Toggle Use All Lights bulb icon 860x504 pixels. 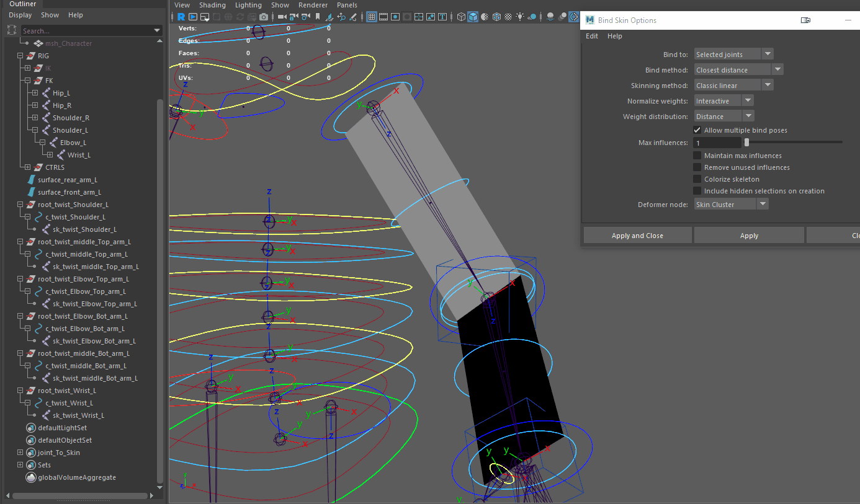(x=520, y=17)
